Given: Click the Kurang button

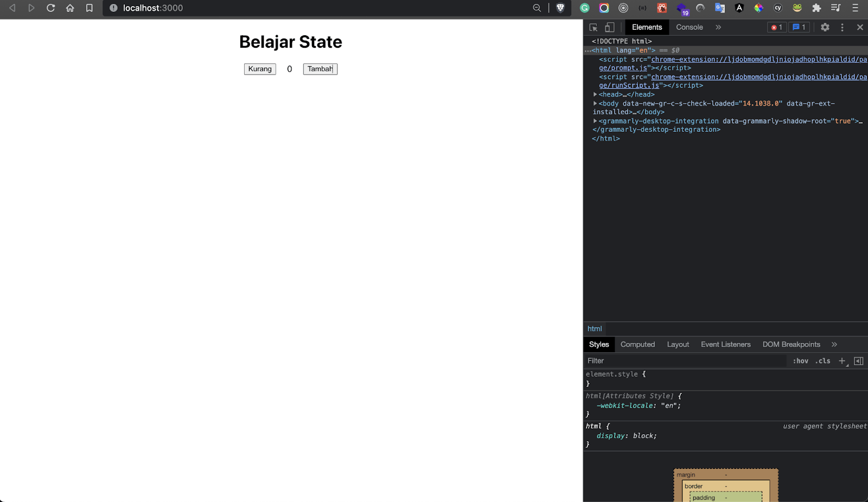Looking at the screenshot, I should click(x=260, y=69).
